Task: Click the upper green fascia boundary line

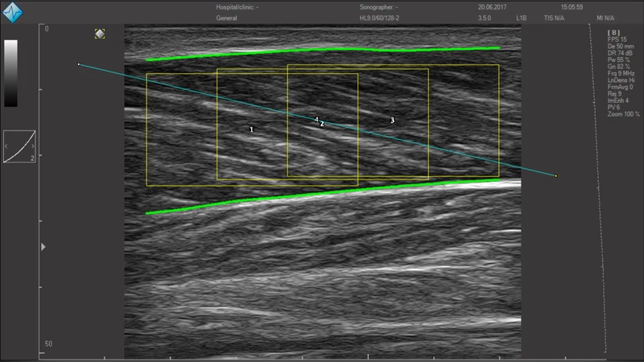Action: (x=322, y=51)
